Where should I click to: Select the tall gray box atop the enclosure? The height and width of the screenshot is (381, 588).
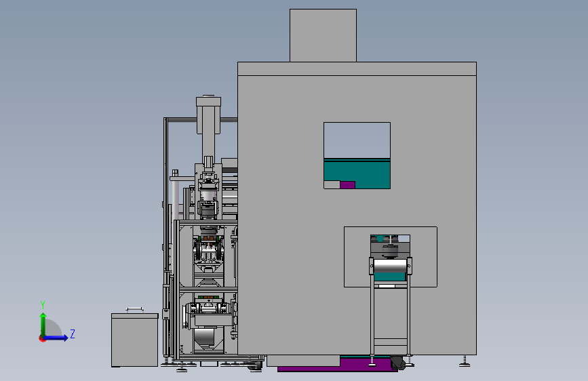323,36
